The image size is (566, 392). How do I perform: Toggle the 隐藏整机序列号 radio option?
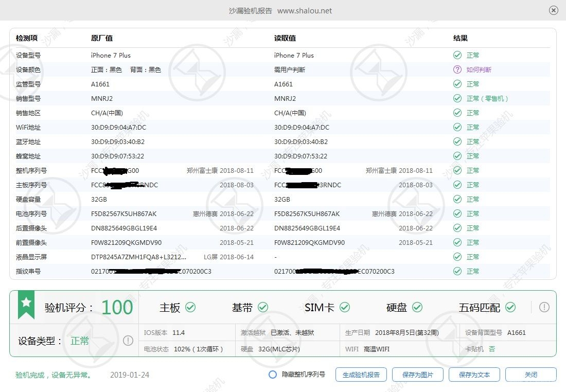(273, 375)
